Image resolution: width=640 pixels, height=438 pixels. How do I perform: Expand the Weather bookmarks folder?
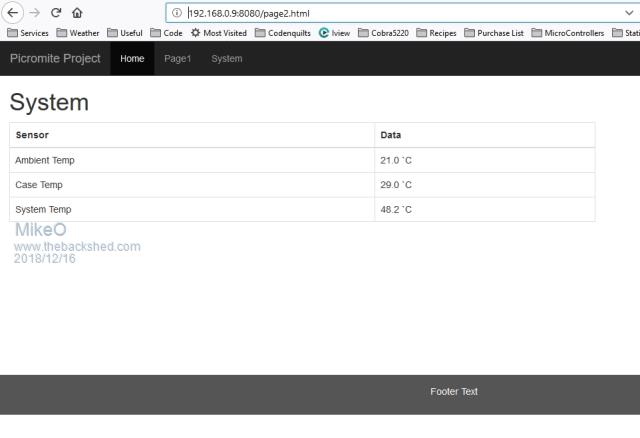(x=78, y=33)
